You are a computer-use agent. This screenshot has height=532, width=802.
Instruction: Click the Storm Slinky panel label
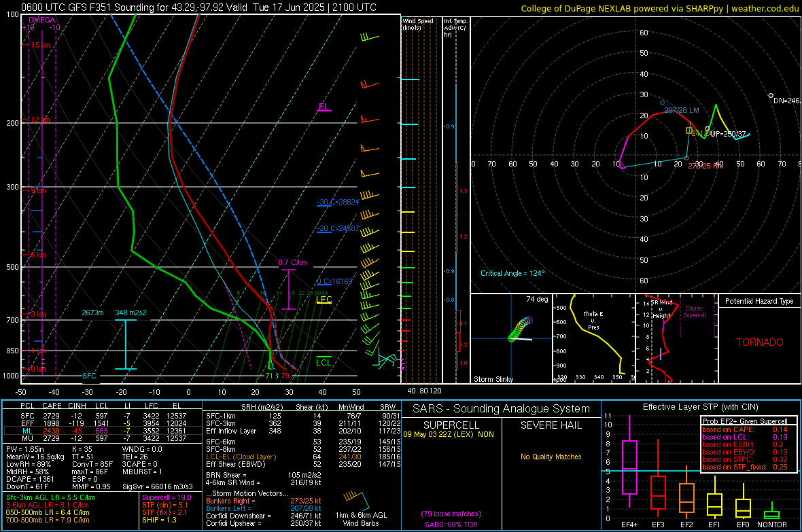(x=493, y=379)
